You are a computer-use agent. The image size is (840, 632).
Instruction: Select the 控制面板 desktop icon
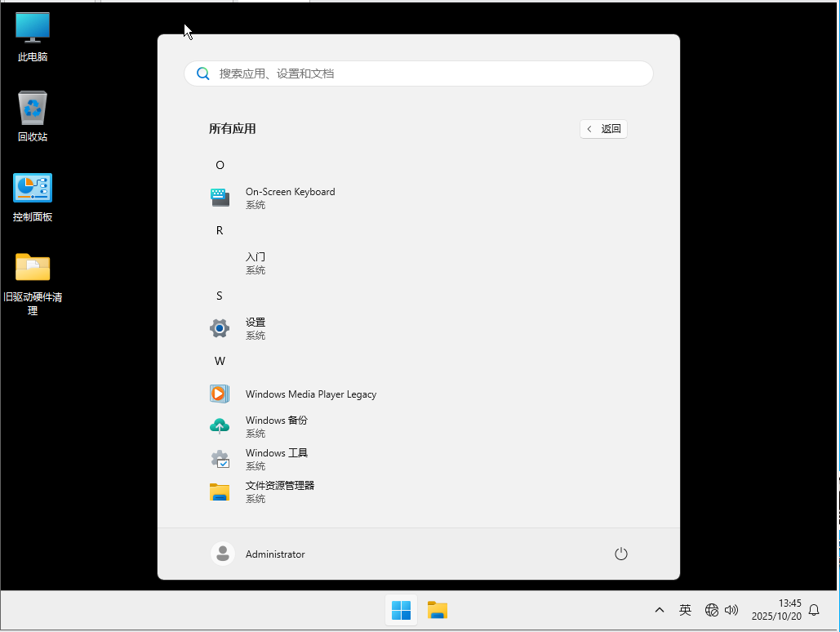point(33,197)
